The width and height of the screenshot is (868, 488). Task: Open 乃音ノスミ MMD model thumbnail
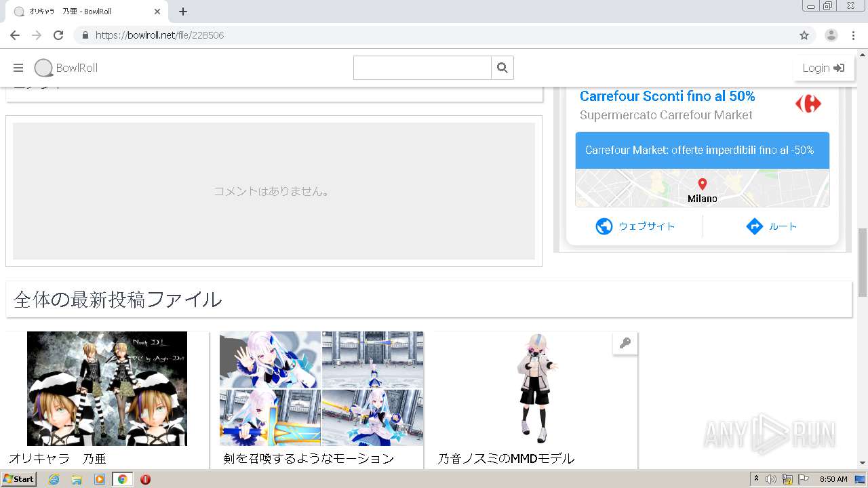pos(536,388)
